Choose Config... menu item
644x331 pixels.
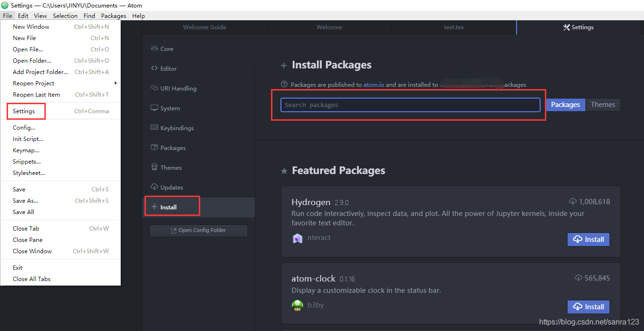60,128
